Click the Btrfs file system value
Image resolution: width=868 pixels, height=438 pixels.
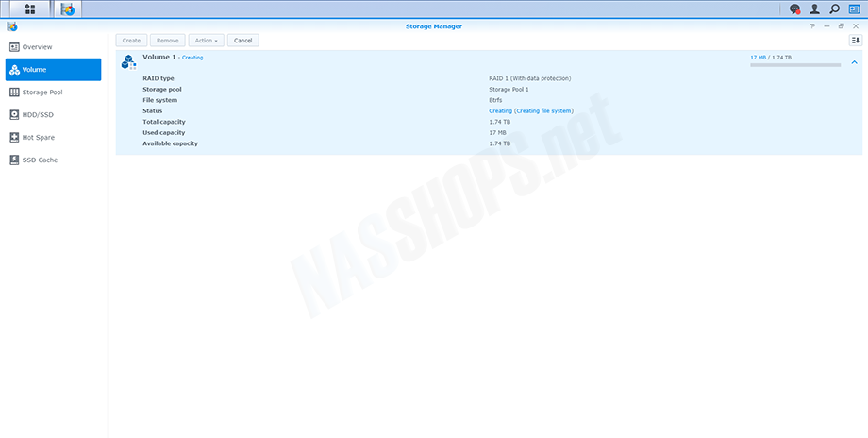[495, 100]
